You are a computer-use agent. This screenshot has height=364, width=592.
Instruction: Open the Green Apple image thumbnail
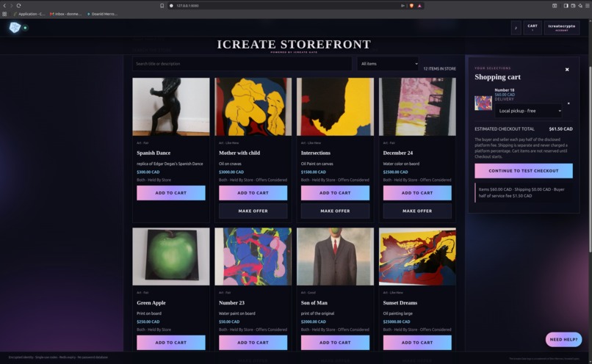point(171,257)
